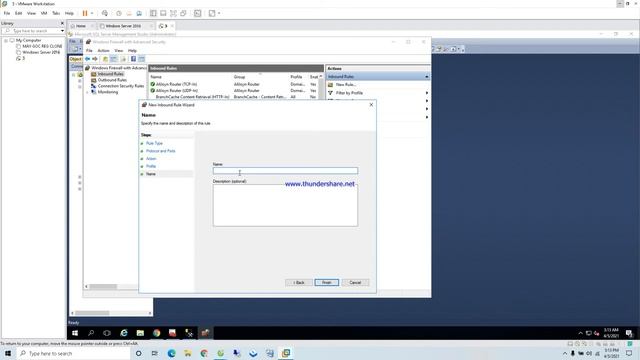Open Task View on the host taskbar
Viewport: 640px width, 360px height.
point(155,353)
